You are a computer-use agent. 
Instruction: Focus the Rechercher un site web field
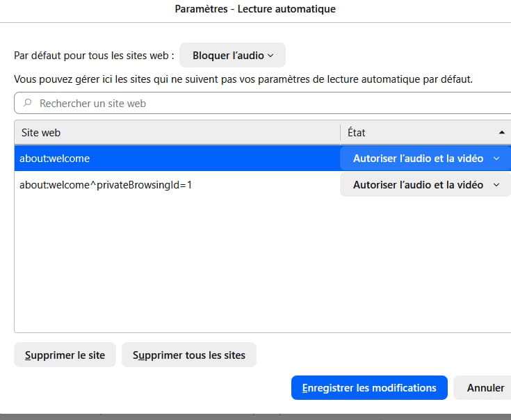(x=264, y=103)
